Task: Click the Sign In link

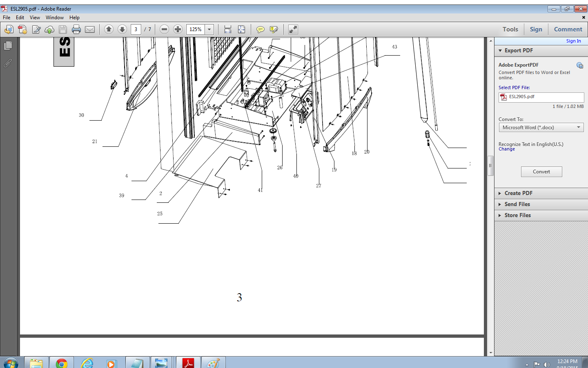Action: pyautogui.click(x=573, y=41)
